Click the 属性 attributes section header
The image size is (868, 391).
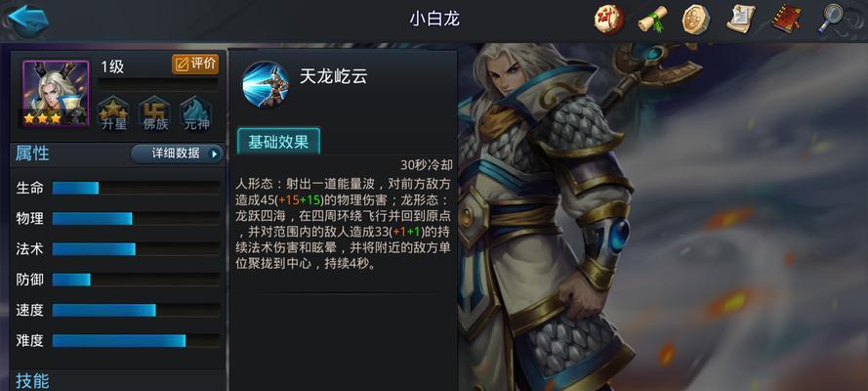pos(32,153)
